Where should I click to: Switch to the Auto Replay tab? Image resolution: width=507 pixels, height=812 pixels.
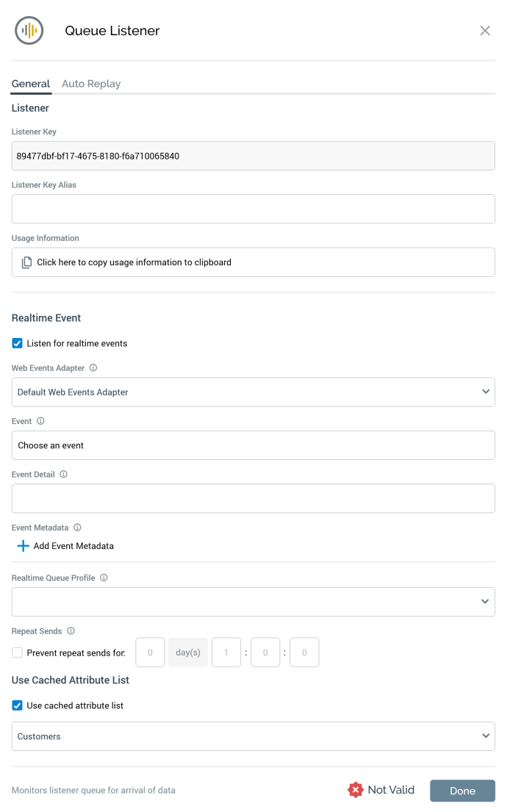click(x=91, y=84)
